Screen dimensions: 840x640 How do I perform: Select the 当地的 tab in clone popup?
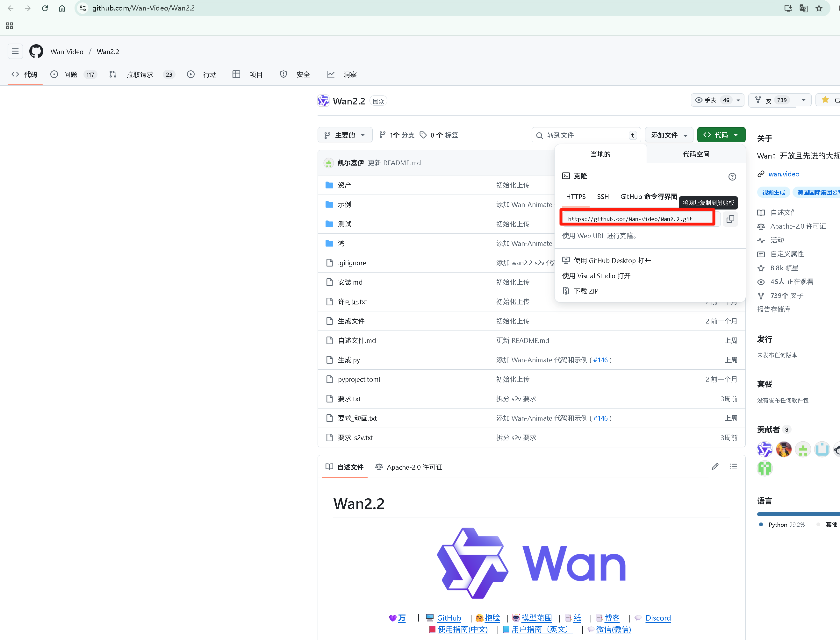[600, 154]
